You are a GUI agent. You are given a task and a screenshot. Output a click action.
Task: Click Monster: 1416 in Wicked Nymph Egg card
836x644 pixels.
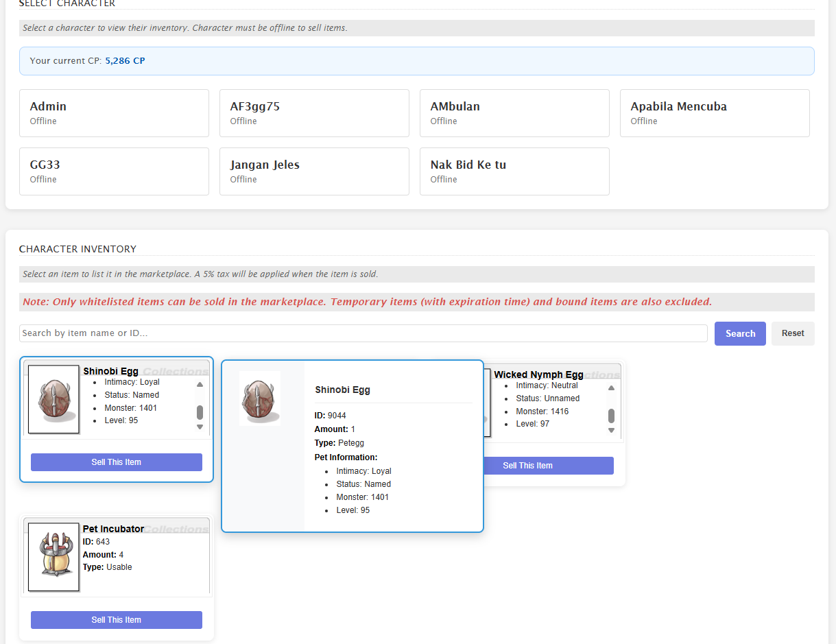pyautogui.click(x=542, y=412)
